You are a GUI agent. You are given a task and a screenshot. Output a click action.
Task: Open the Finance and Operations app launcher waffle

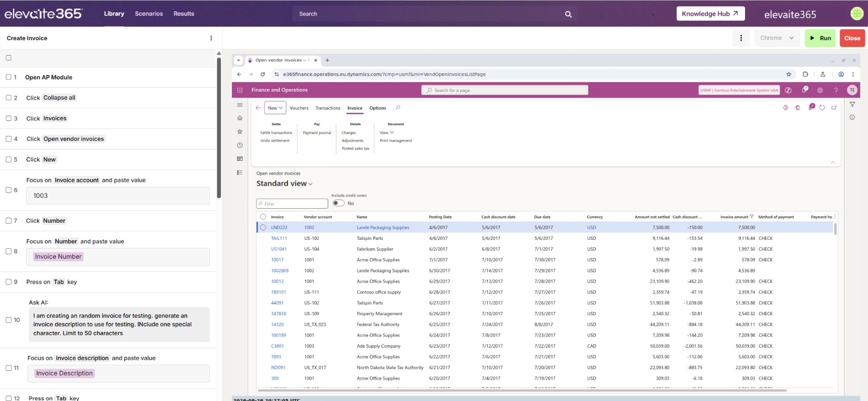tap(240, 90)
